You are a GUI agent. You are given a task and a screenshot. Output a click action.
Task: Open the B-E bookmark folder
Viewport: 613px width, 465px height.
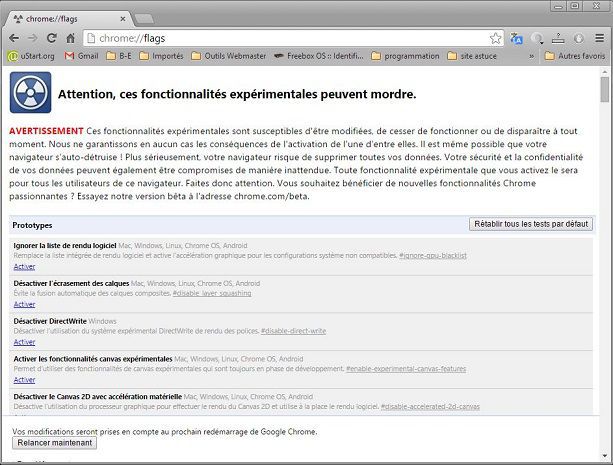click(119, 56)
